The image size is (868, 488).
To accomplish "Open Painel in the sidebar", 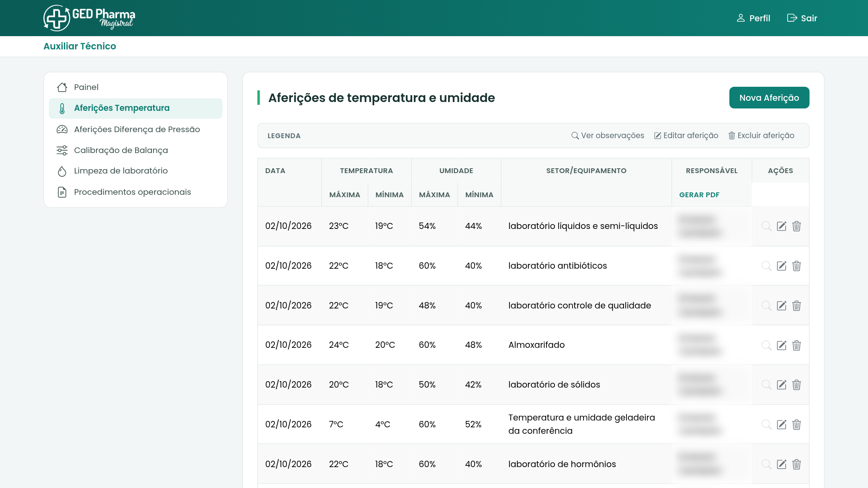I will (135, 87).
